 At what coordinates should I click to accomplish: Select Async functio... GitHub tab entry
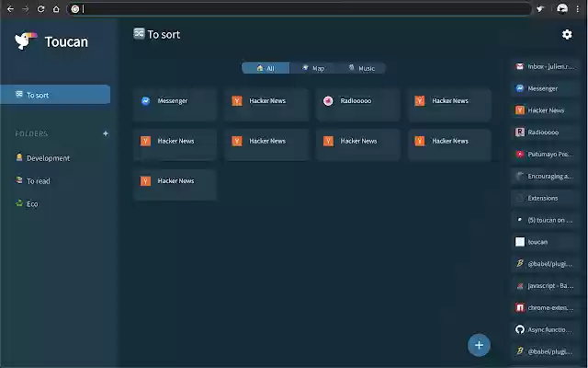tap(545, 329)
